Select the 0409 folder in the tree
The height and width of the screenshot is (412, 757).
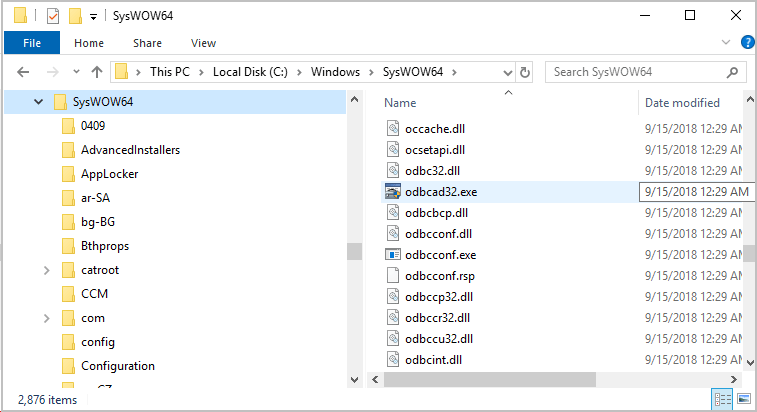pos(93,126)
